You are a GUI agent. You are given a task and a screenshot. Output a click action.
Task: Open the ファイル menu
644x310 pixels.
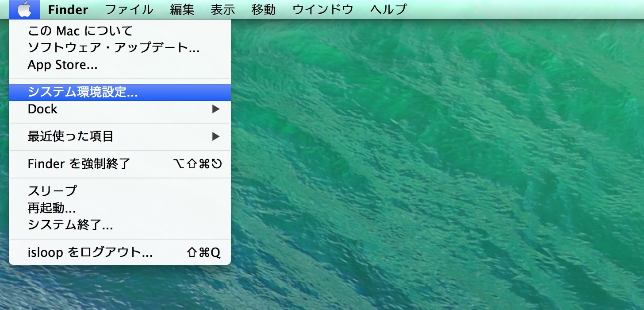coord(130,9)
